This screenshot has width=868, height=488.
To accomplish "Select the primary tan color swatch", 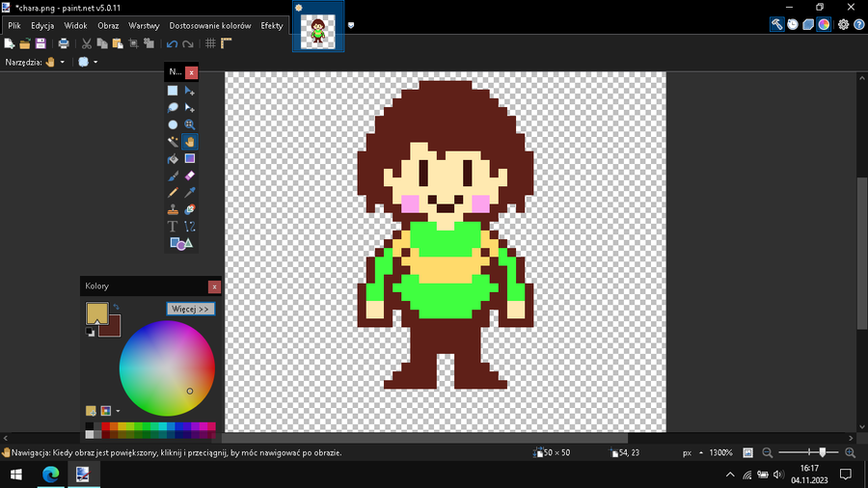I will point(96,312).
